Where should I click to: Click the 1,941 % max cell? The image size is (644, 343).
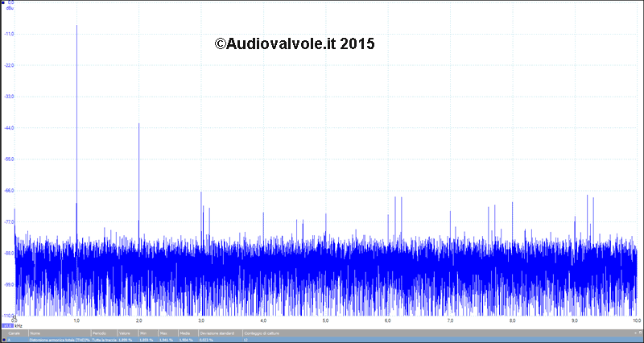pyautogui.click(x=166, y=340)
